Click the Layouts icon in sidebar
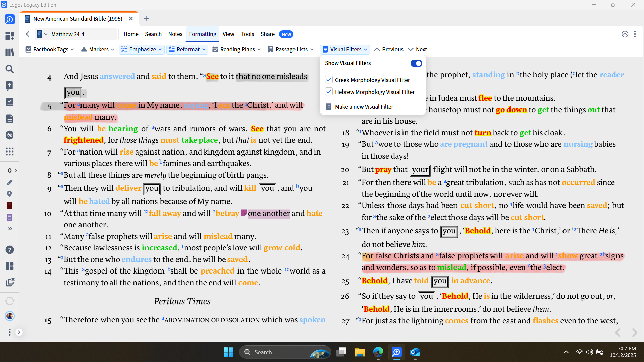 [10, 266]
